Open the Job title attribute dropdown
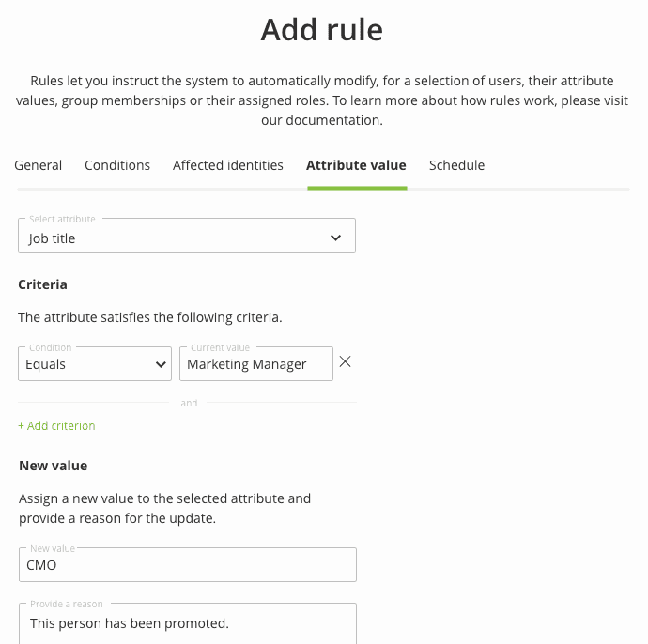This screenshot has width=648, height=644. pos(186,238)
